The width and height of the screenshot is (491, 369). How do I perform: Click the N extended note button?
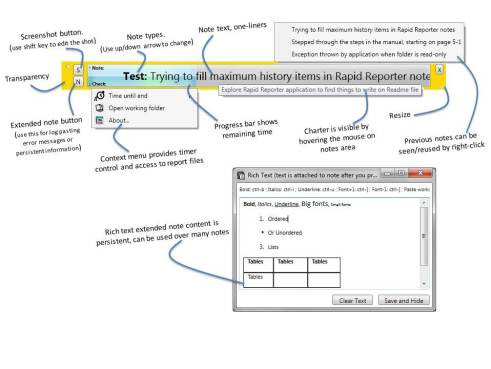(x=78, y=82)
